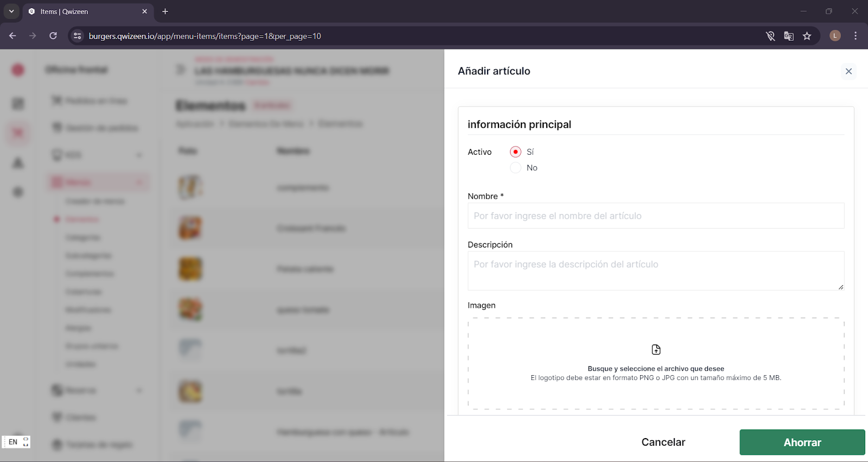Click 'Busque y seleccione el archivo que desee'
This screenshot has height=462, width=868.
tap(656, 369)
